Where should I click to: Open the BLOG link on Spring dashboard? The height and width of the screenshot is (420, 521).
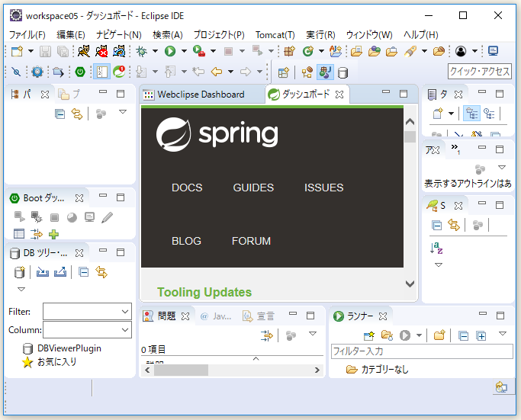186,241
